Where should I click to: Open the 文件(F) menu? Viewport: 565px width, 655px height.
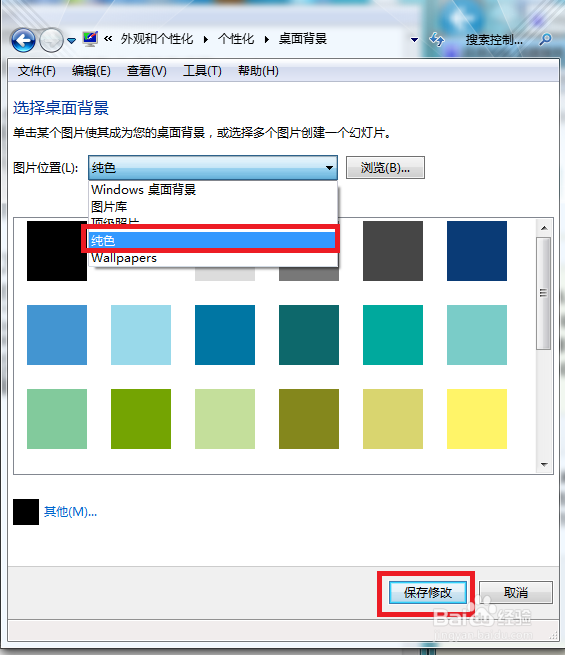click(37, 71)
